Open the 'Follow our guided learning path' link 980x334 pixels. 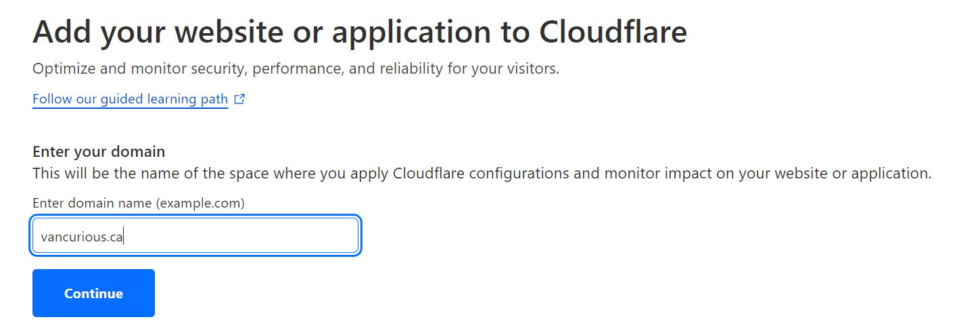tap(131, 99)
